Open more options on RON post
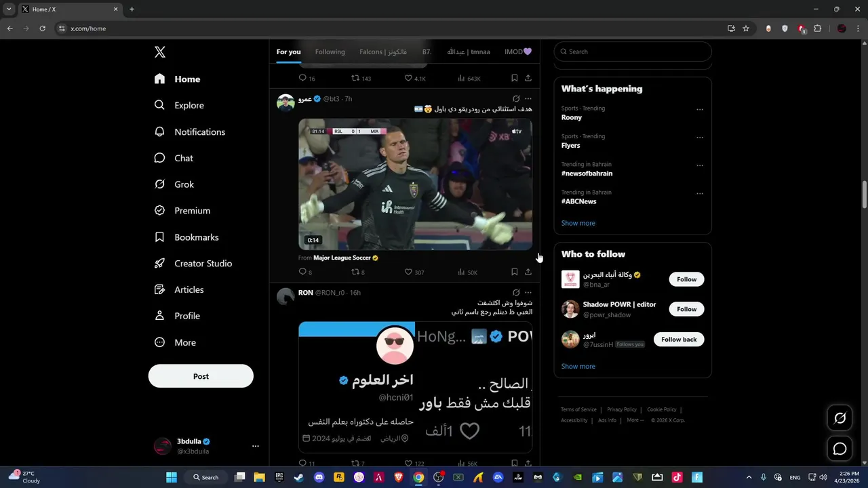 tap(528, 293)
